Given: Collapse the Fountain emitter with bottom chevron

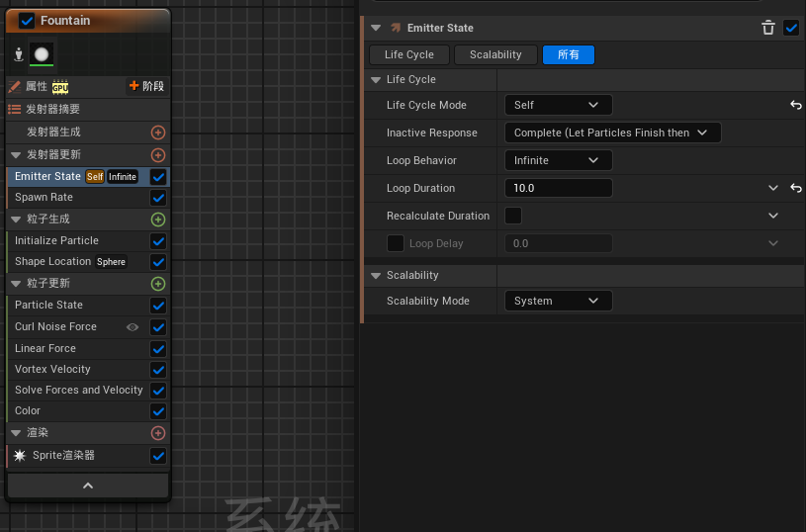Looking at the screenshot, I should point(88,486).
